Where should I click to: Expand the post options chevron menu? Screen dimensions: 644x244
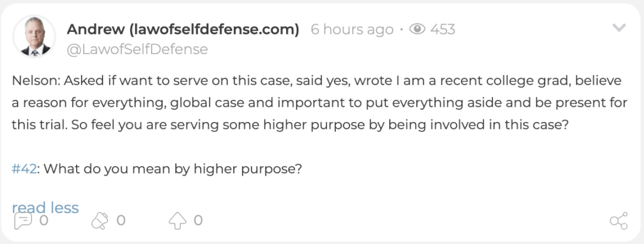619,28
